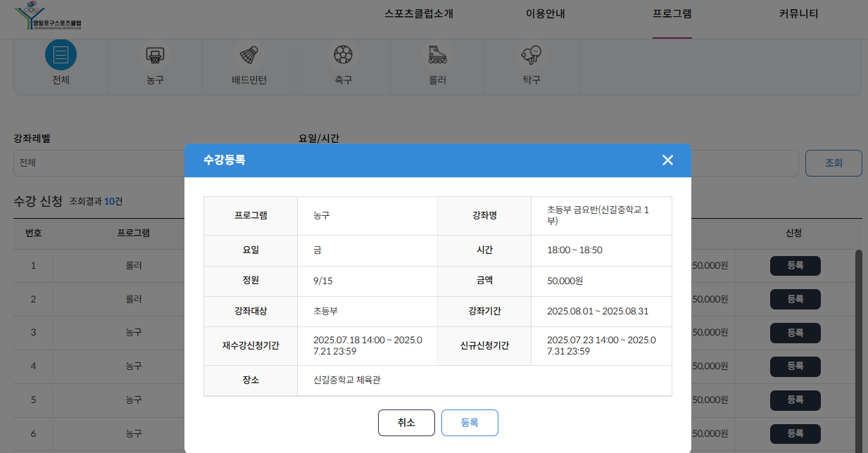Screen dimensions: 868x453
Task: Click the 조회 search button
Action: pyautogui.click(x=834, y=162)
